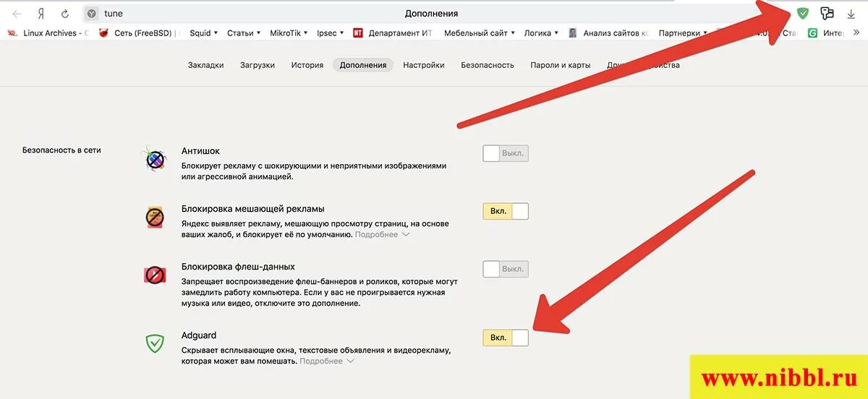Click the Adguard extension title

pos(199,335)
